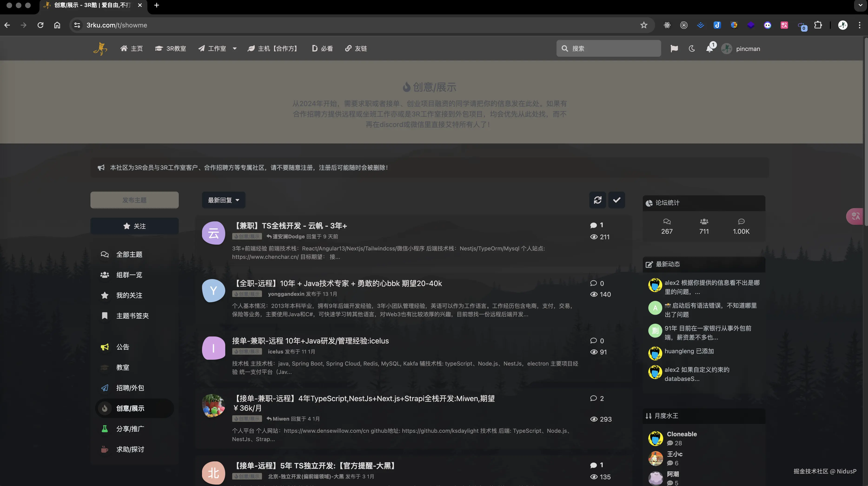Open Cloneable's avatar in 月度水王
This screenshot has height=486, width=868.
click(x=655, y=438)
